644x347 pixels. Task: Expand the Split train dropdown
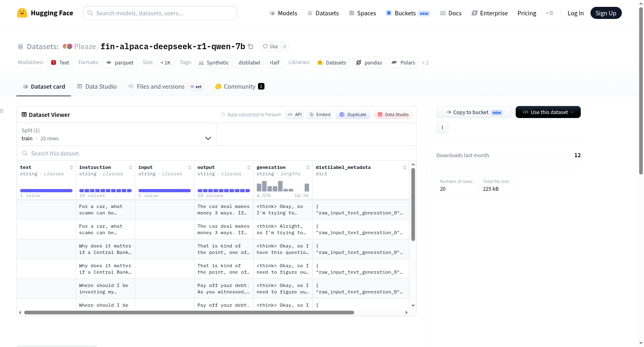pyautogui.click(x=117, y=134)
